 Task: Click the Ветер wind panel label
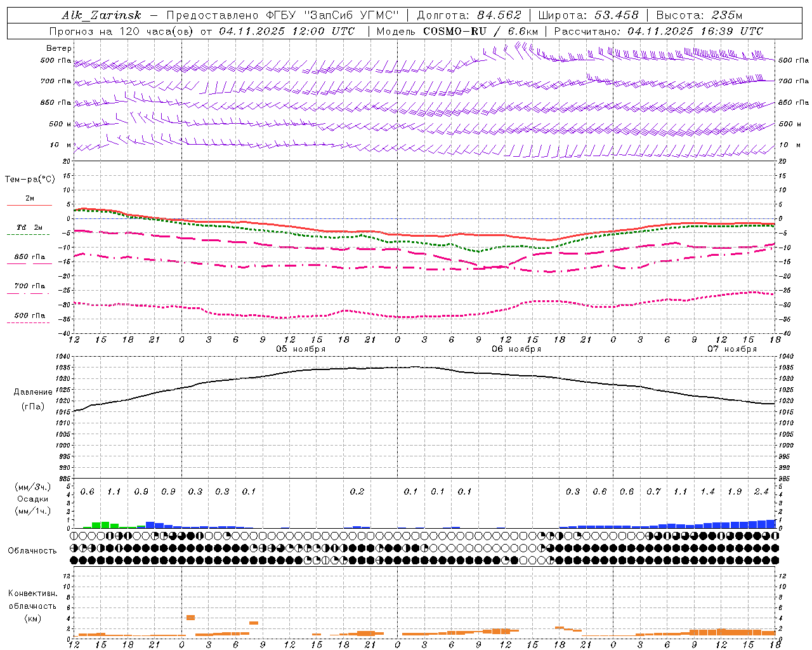tap(58, 48)
